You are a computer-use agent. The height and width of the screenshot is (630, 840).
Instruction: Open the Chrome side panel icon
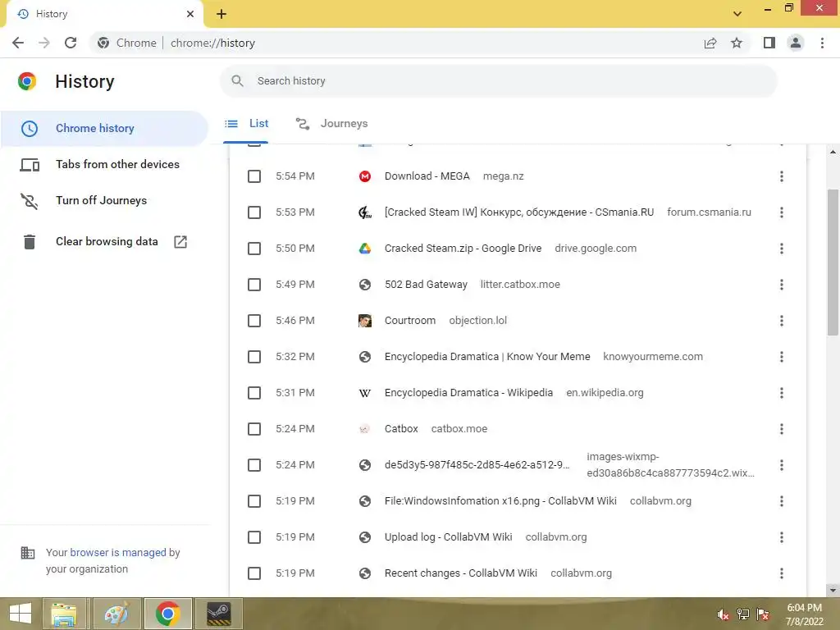(x=769, y=43)
